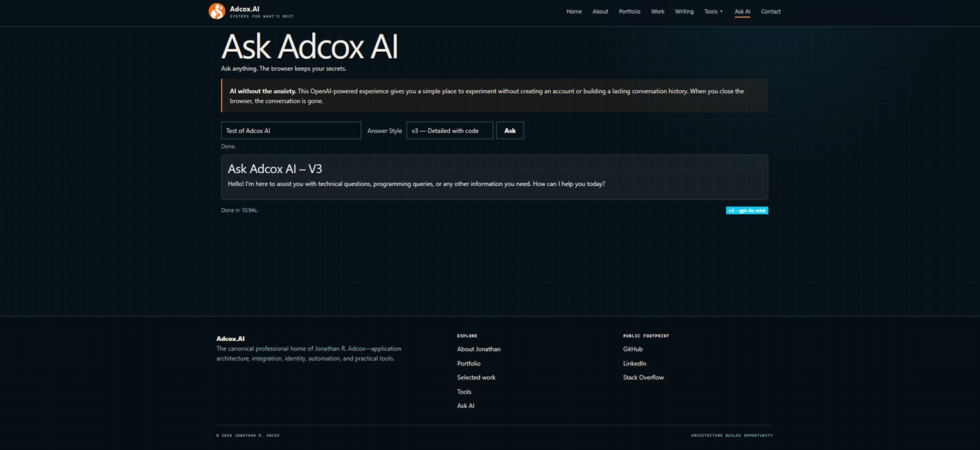Go to the About page in navigation

(601, 11)
